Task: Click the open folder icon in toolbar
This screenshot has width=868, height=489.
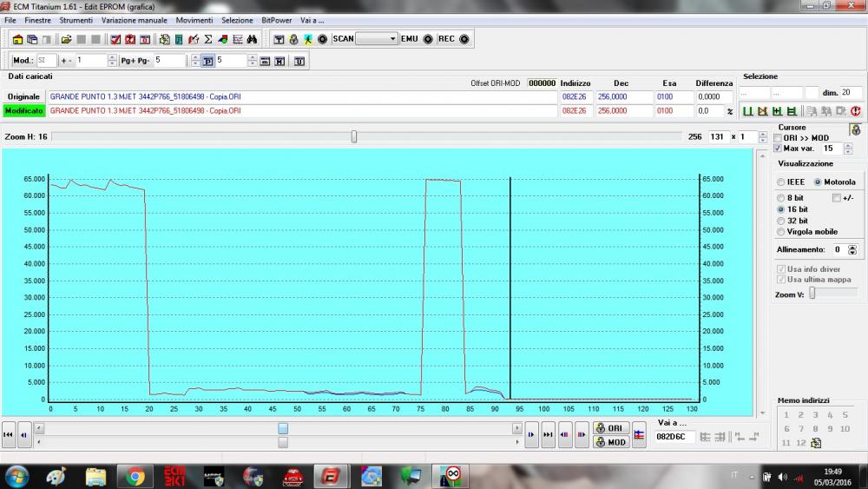Action: pos(67,39)
